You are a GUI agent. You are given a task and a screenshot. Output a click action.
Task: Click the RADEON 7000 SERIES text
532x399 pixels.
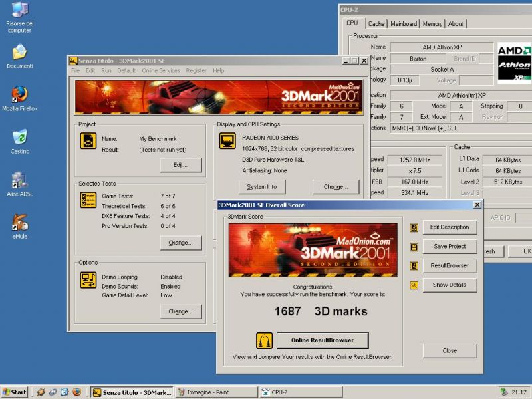coord(270,138)
